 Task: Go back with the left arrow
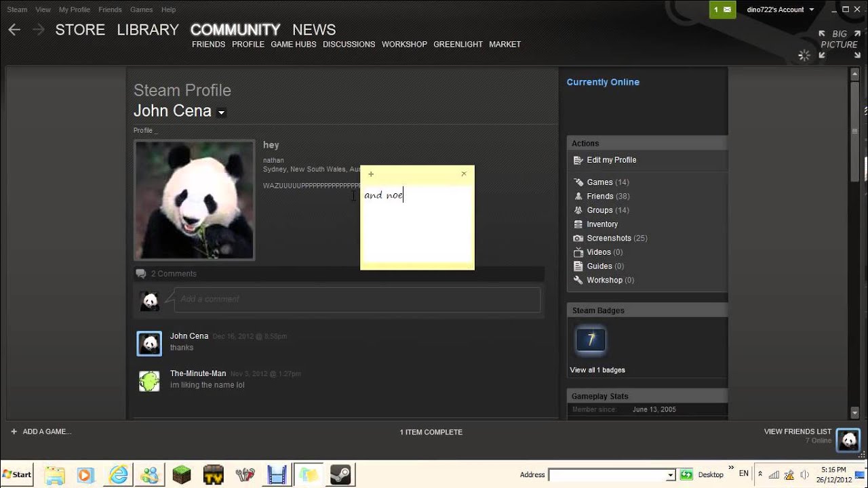[x=14, y=30]
